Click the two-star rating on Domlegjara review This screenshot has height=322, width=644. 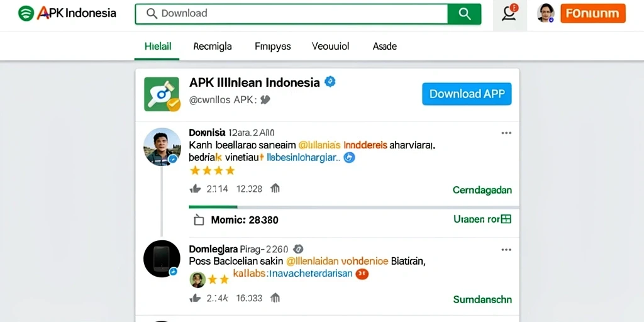[x=218, y=280]
